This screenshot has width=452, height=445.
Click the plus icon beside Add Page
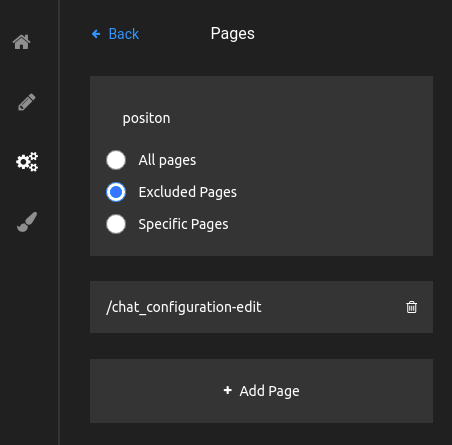click(228, 390)
